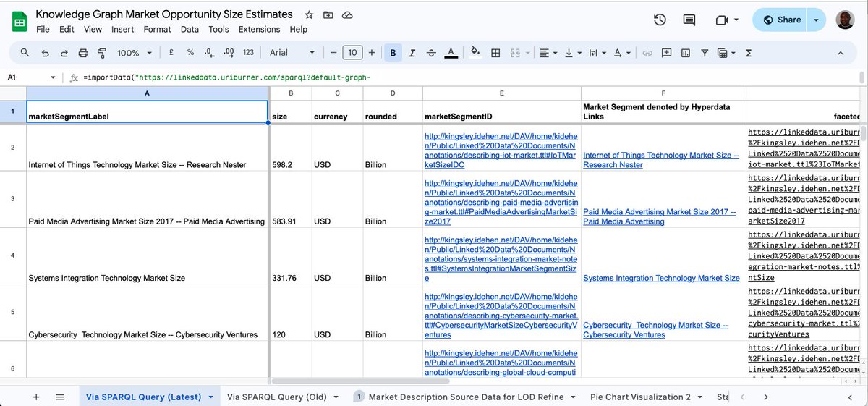Viewport: 868px width, 406px height.
Task: Create a filter funnel icon
Action: [x=704, y=53]
